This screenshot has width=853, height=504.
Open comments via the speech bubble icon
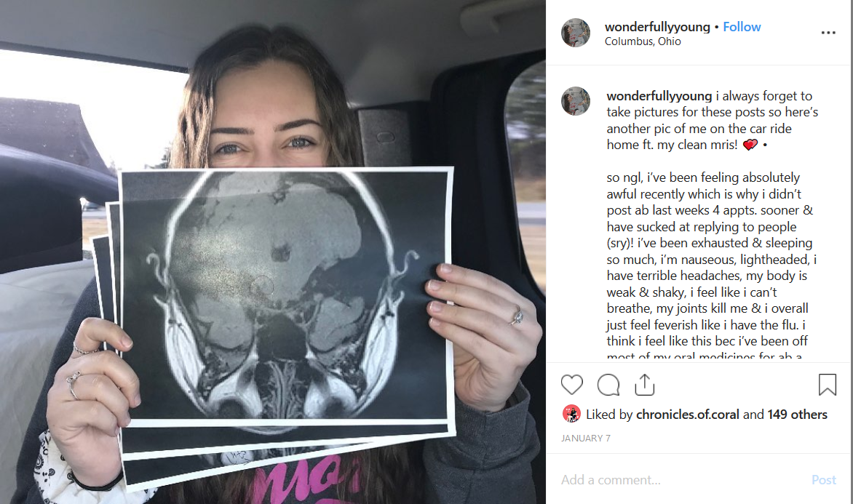coord(608,385)
